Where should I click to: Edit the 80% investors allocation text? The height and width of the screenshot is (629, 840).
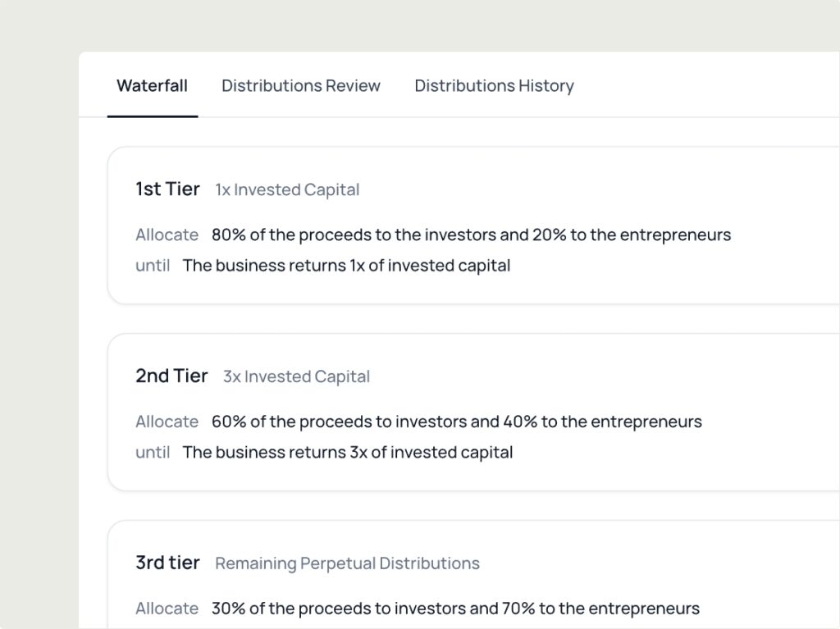point(471,235)
